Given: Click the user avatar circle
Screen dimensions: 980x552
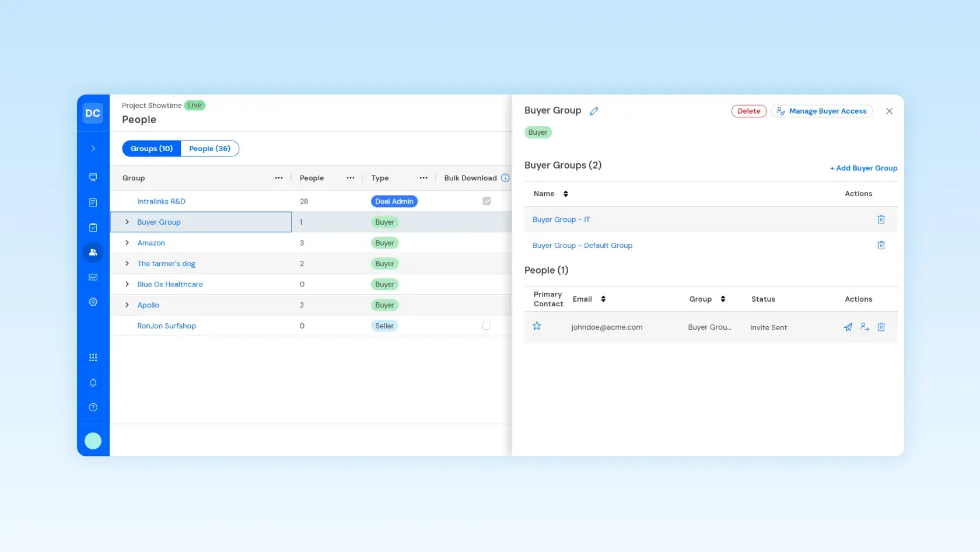Looking at the screenshot, I should coord(93,441).
